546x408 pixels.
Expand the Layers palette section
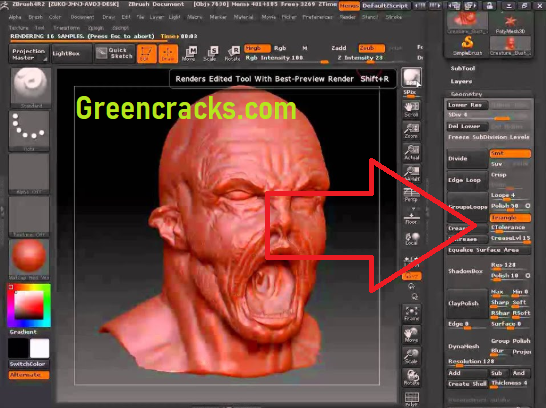461,81
